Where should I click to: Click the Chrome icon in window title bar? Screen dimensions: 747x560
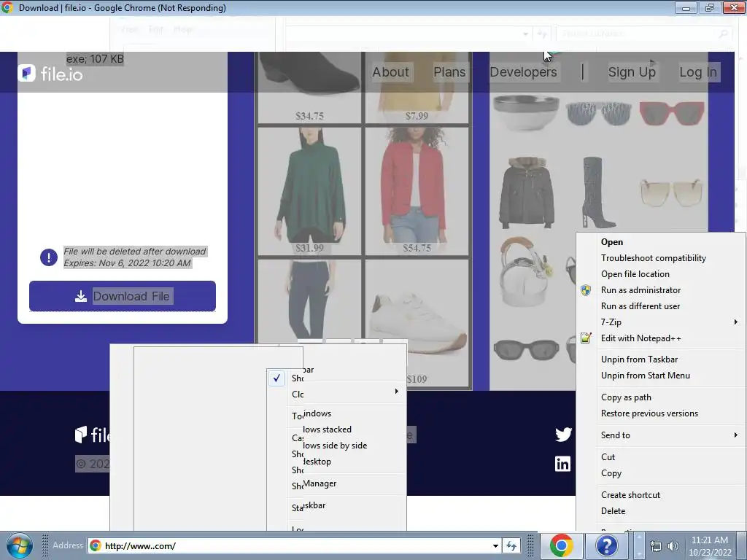click(7, 7)
